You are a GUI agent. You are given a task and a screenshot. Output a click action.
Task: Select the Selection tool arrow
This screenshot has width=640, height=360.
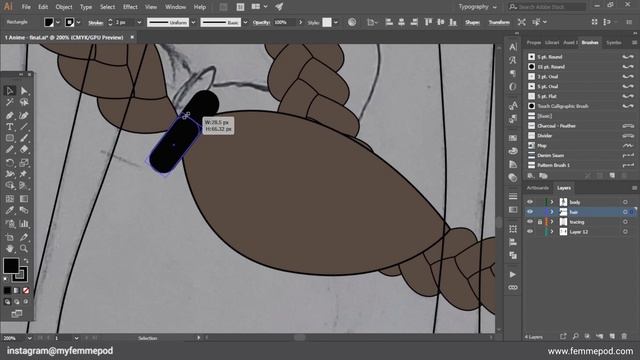point(10,91)
